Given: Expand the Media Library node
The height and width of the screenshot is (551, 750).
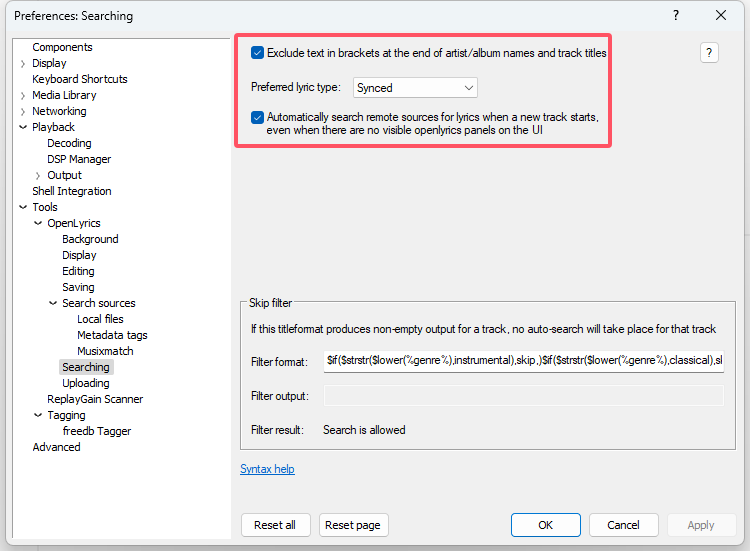Looking at the screenshot, I should click(x=22, y=96).
